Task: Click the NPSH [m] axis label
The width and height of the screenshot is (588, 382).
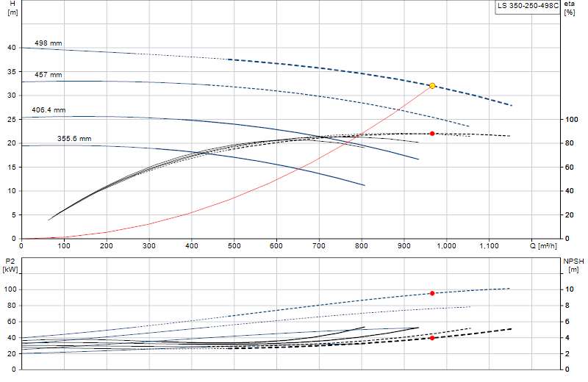Action: click(573, 265)
